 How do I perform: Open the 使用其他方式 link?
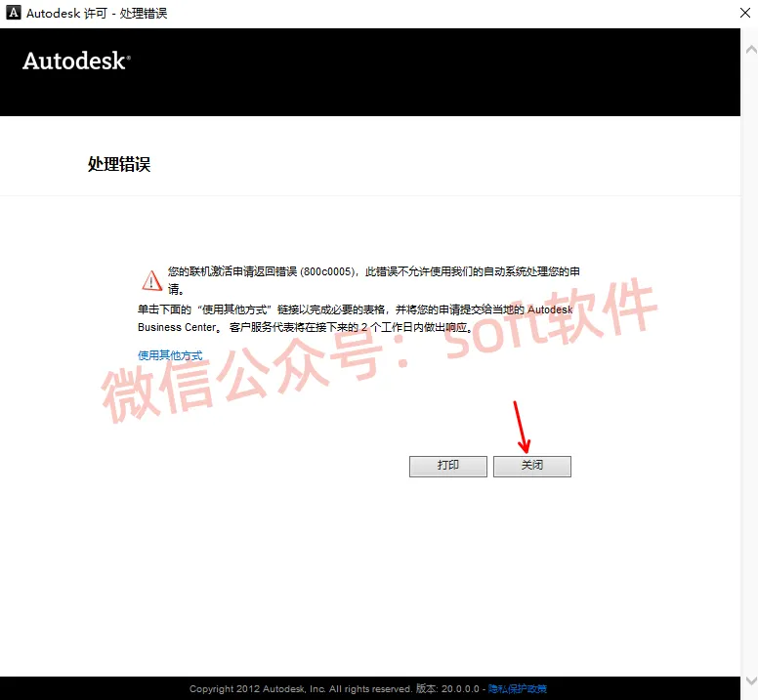(x=170, y=355)
